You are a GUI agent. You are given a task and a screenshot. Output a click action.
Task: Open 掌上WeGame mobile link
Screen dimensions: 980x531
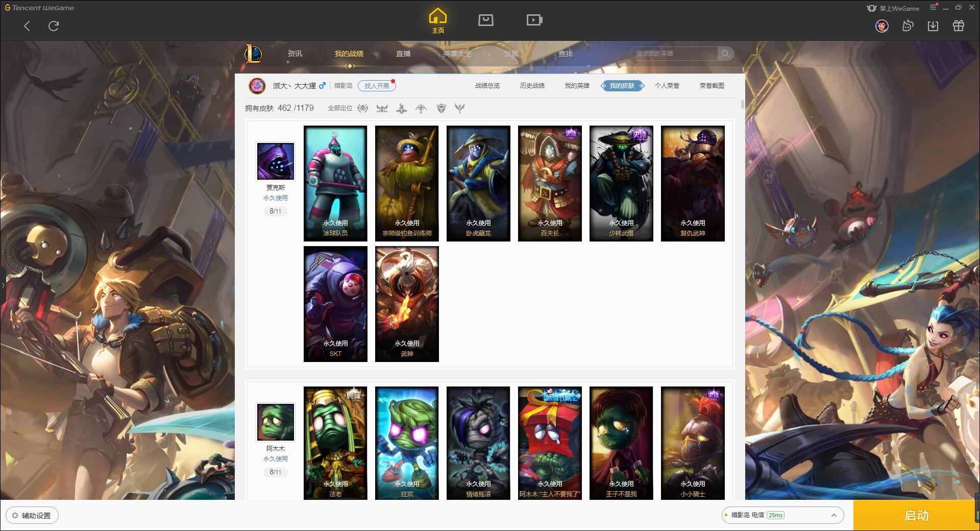893,8
